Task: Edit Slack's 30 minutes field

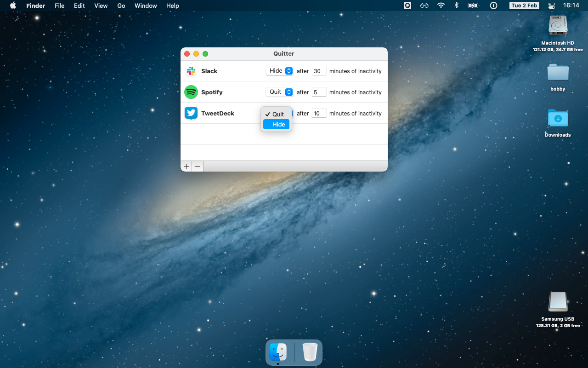Action: [x=319, y=71]
